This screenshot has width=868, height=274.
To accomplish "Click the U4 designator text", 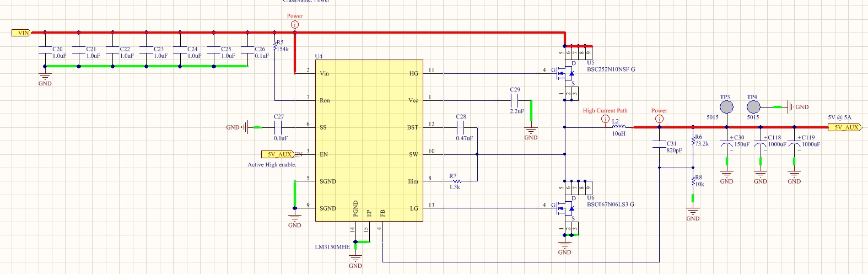I will 319,56.
